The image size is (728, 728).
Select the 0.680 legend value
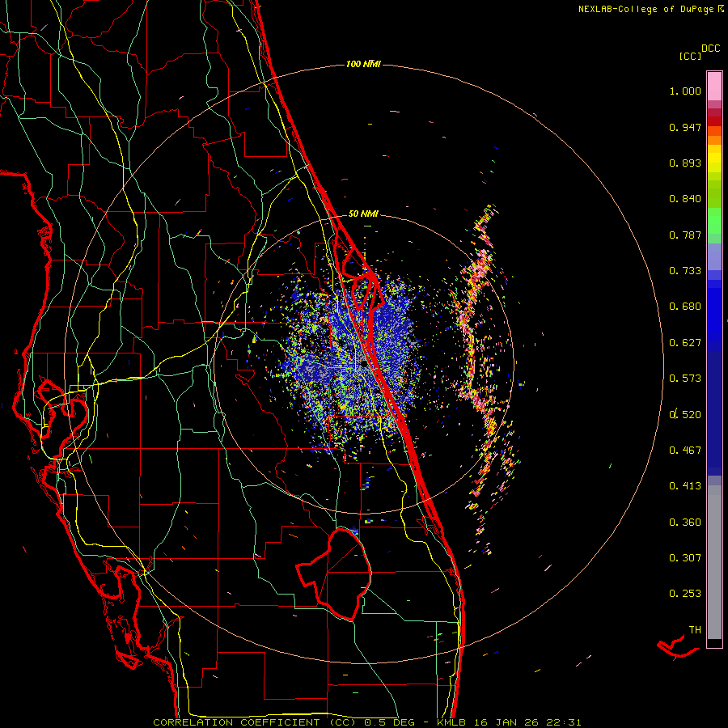pos(685,307)
